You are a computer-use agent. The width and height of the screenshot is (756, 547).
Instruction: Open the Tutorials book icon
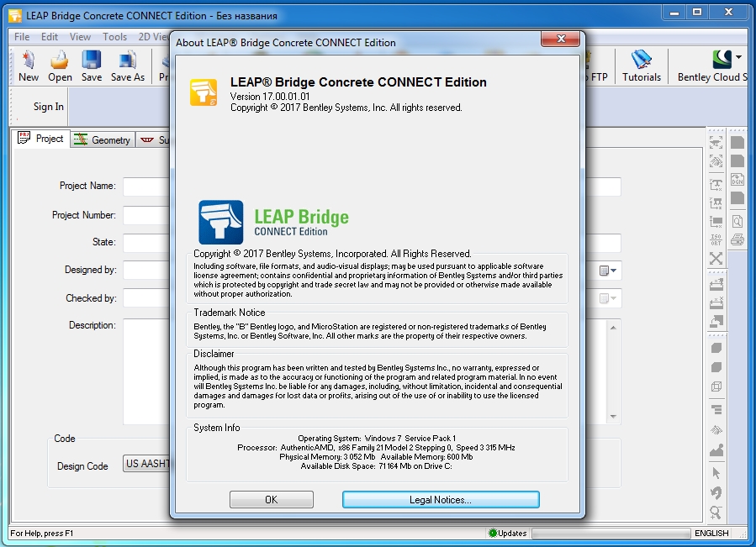(642, 60)
